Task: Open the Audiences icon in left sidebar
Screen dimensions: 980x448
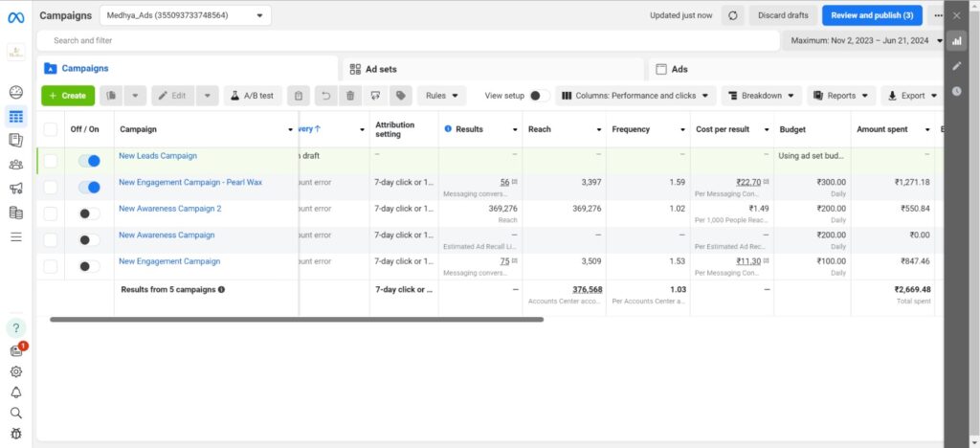Action: point(15,164)
